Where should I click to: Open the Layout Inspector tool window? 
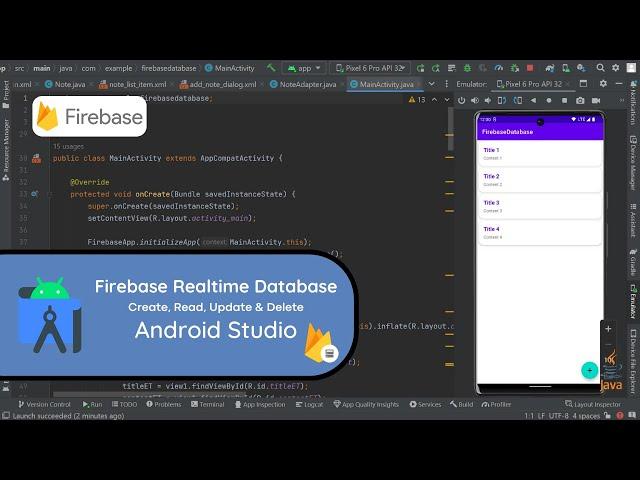point(593,404)
